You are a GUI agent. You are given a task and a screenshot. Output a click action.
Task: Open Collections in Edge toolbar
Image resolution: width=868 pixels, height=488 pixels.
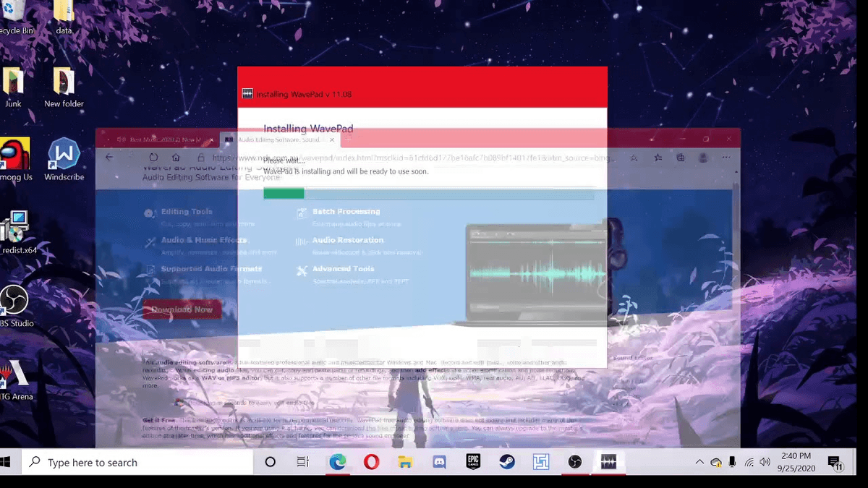tap(681, 158)
